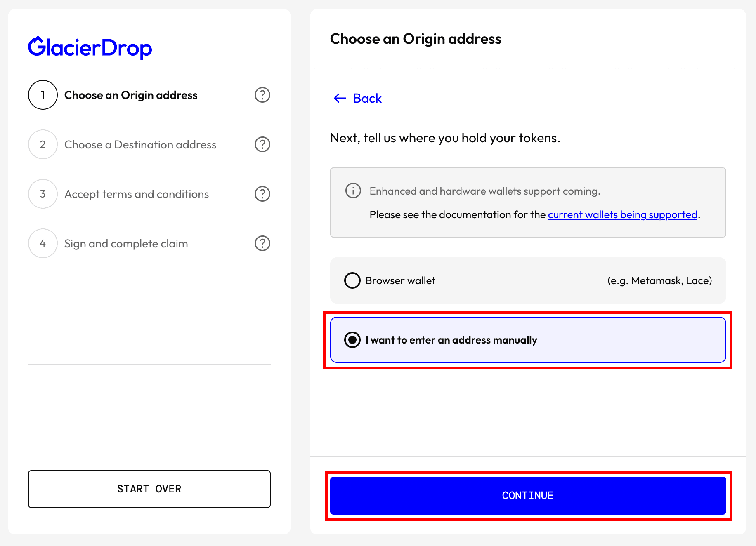
Task: Select step 1 Choose an Origin address label
Action: 131,95
